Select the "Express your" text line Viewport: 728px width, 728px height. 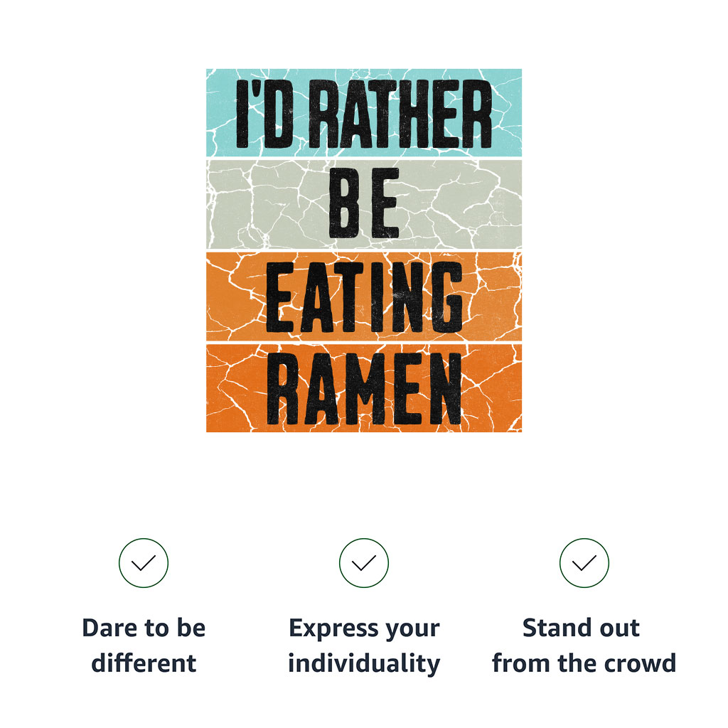pos(364,630)
